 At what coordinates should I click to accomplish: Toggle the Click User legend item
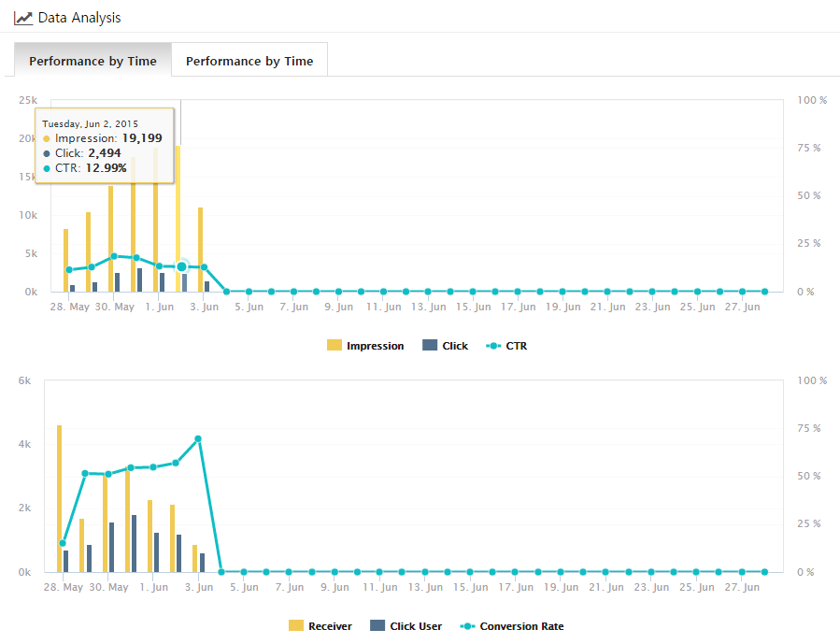coord(416,626)
